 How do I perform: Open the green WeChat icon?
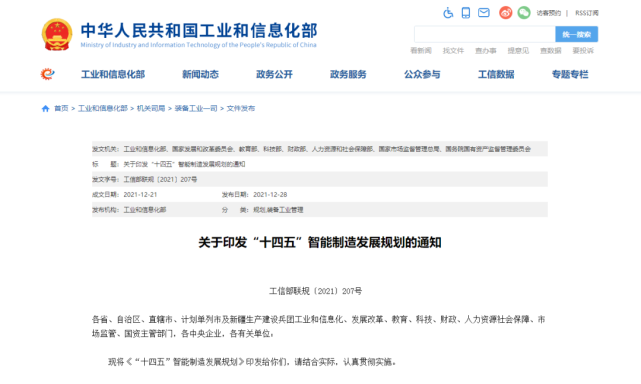524,13
